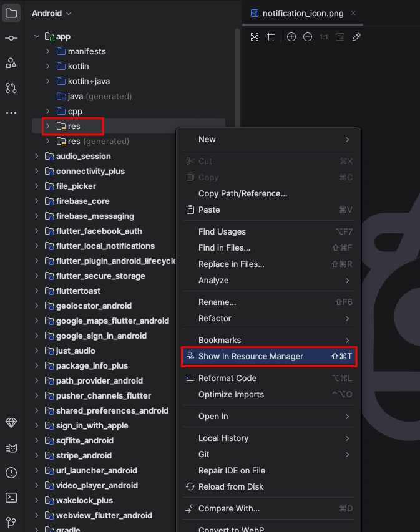Choose Reformat Code menu entry
Image resolution: width=420 pixels, height=532 pixels.
[268, 379]
